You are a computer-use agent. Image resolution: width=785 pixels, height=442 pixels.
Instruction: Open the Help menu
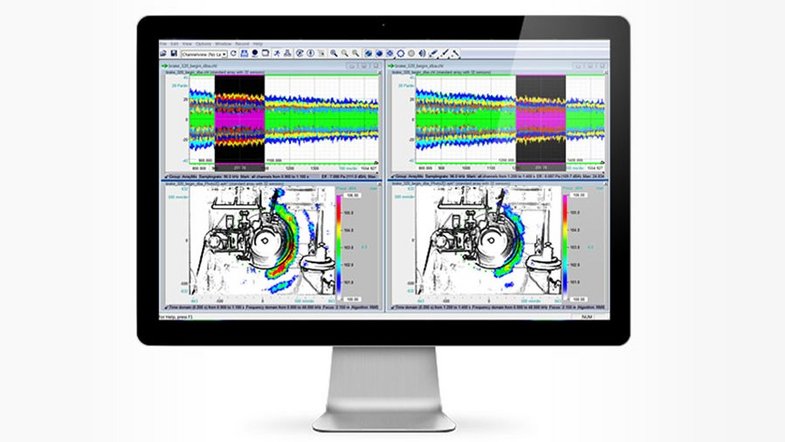coord(257,44)
